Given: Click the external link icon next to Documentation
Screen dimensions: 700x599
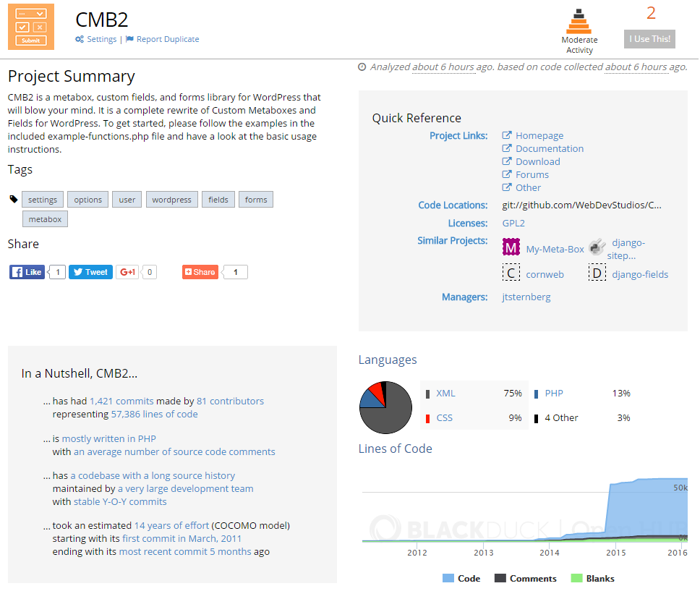Looking at the screenshot, I should tap(507, 148).
